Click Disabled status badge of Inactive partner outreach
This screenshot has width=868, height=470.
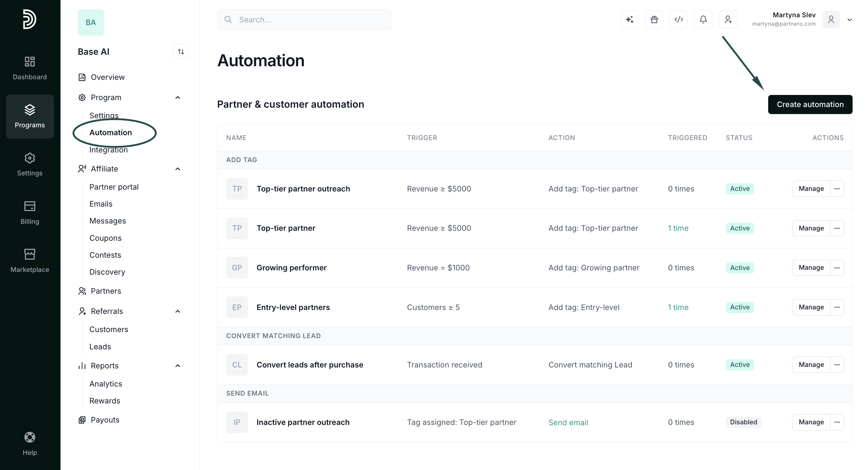coord(743,422)
